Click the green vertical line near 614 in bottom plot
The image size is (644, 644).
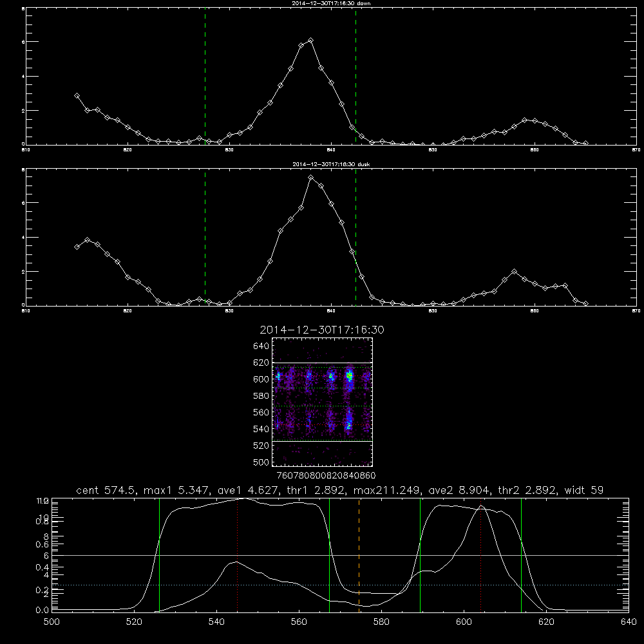click(x=521, y=554)
